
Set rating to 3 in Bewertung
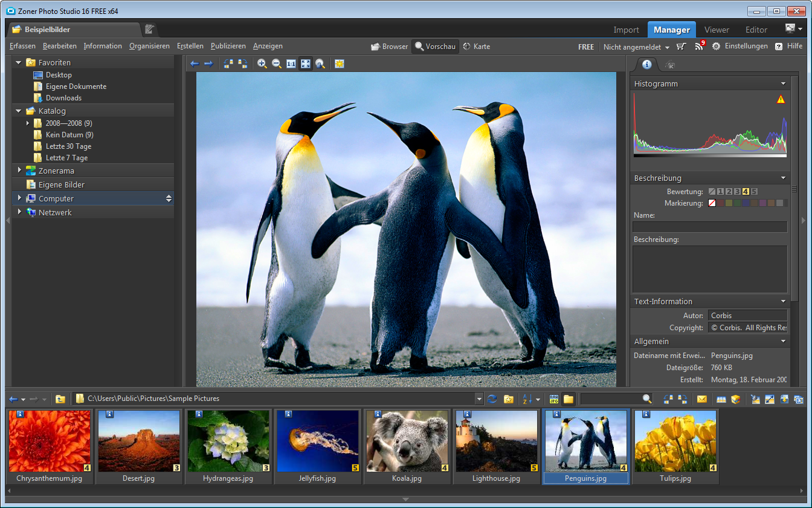[x=737, y=192]
